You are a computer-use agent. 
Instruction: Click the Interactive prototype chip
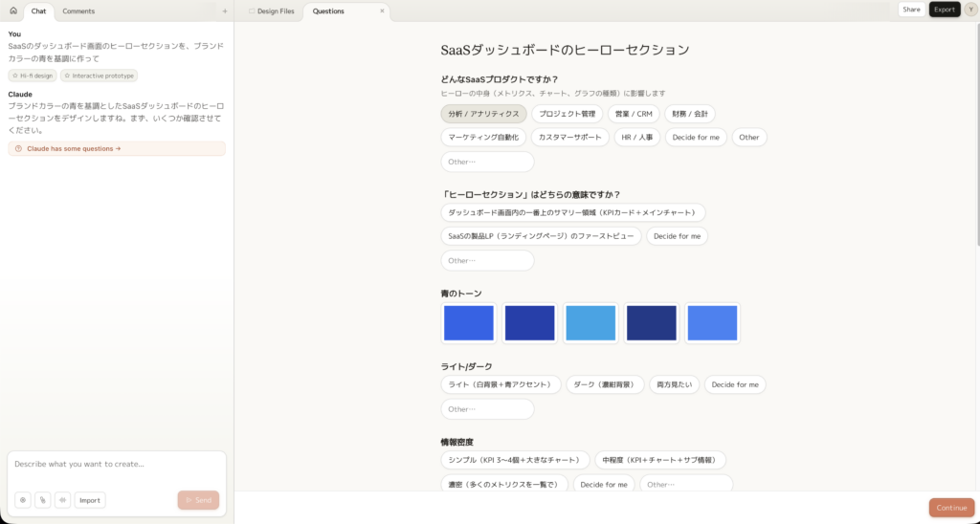(x=99, y=76)
